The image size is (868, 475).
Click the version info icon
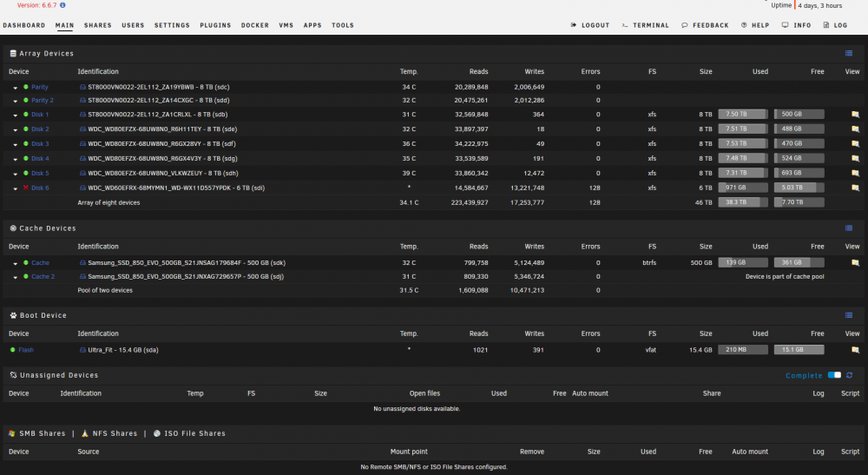coord(62,5)
